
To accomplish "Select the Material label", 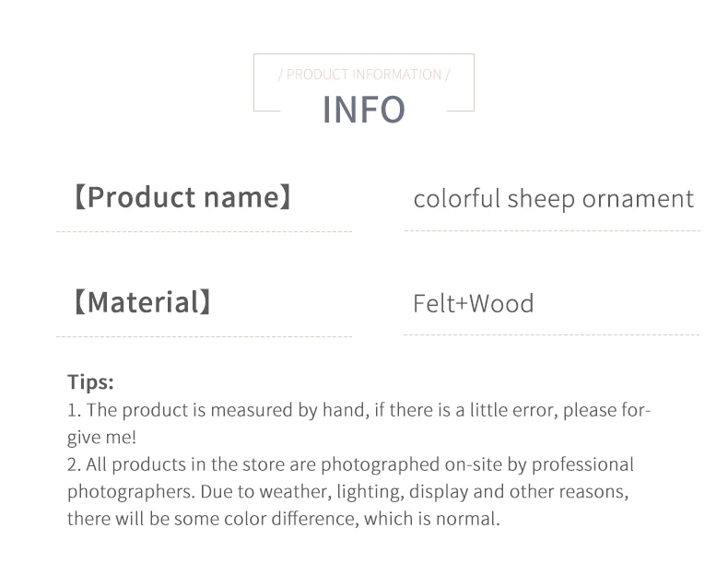I will click(143, 302).
